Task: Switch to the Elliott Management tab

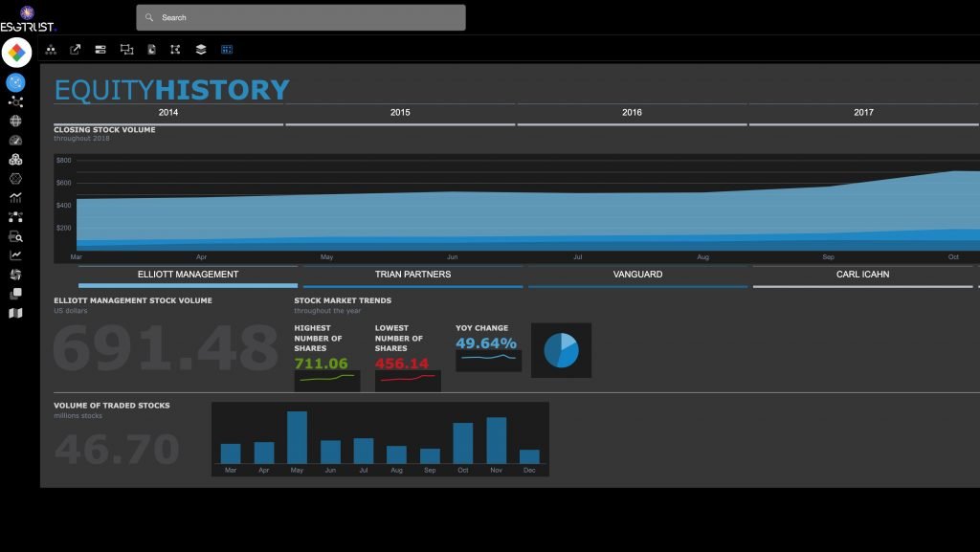Action: (189, 276)
